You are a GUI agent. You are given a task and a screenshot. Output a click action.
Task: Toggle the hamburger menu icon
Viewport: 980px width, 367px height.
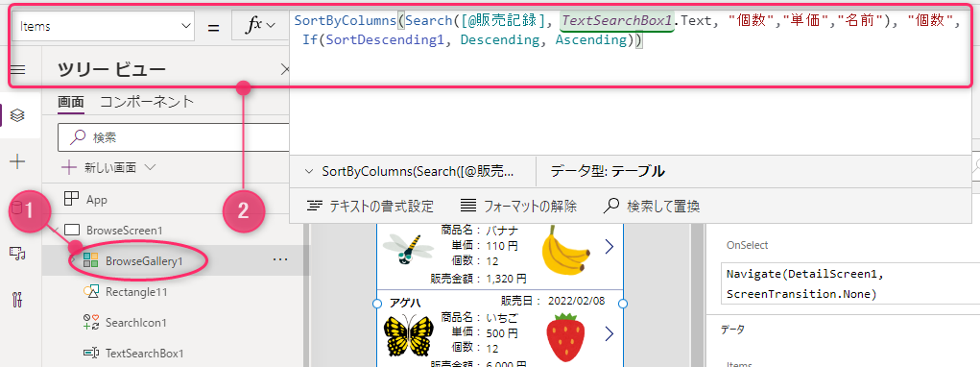pos(18,69)
